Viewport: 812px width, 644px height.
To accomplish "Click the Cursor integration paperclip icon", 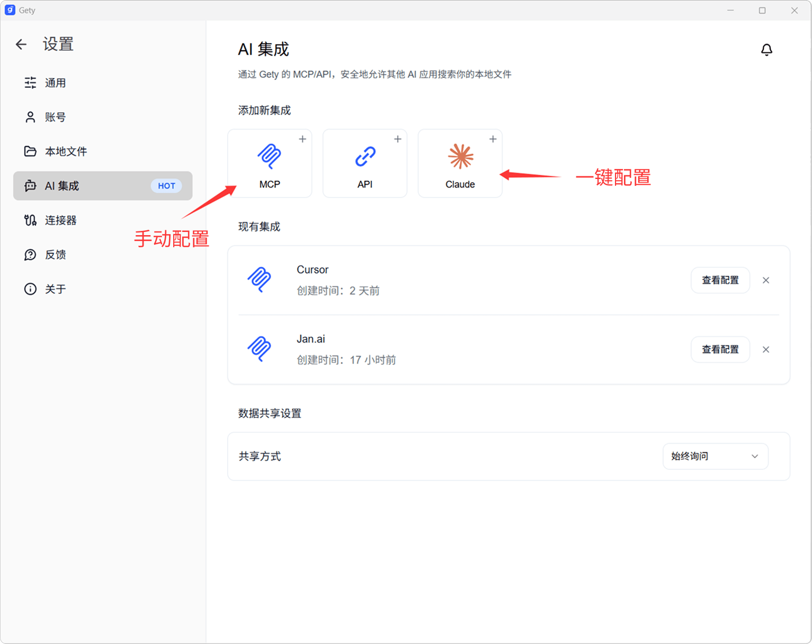I will click(x=260, y=280).
